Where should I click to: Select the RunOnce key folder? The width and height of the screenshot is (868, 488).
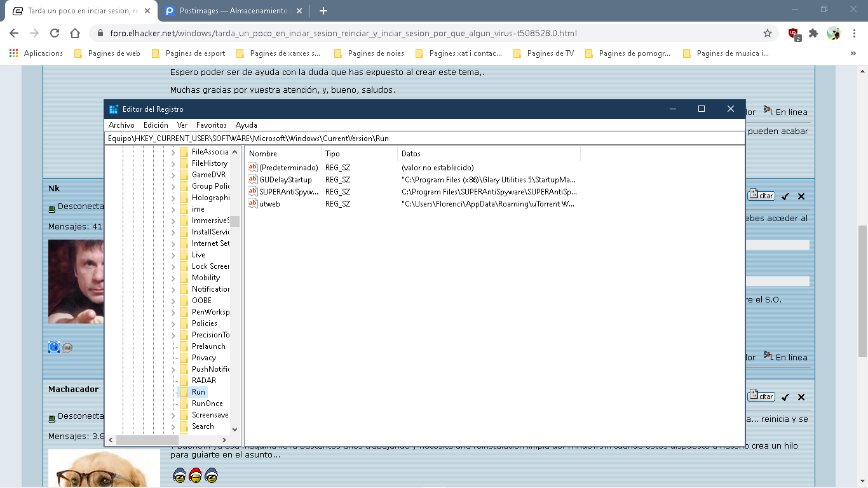click(207, 403)
